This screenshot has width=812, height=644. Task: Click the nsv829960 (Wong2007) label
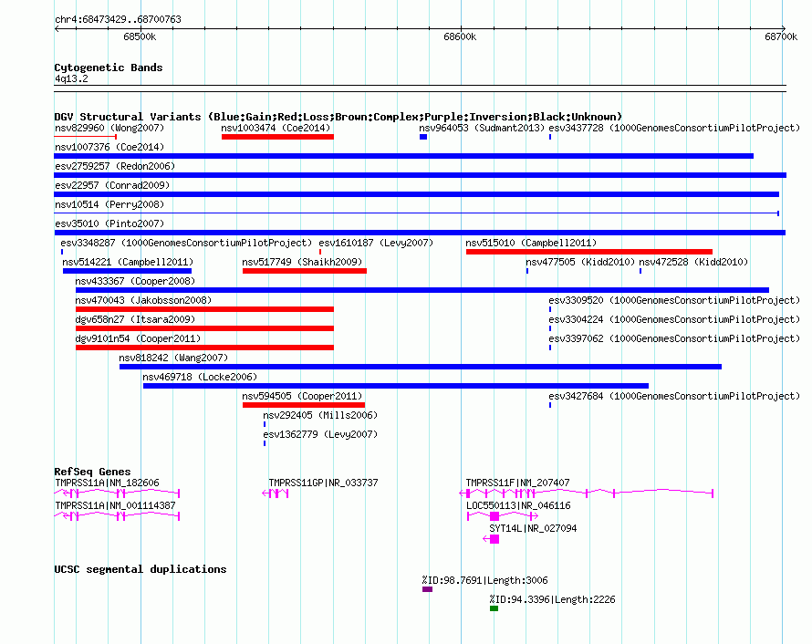click(x=109, y=128)
